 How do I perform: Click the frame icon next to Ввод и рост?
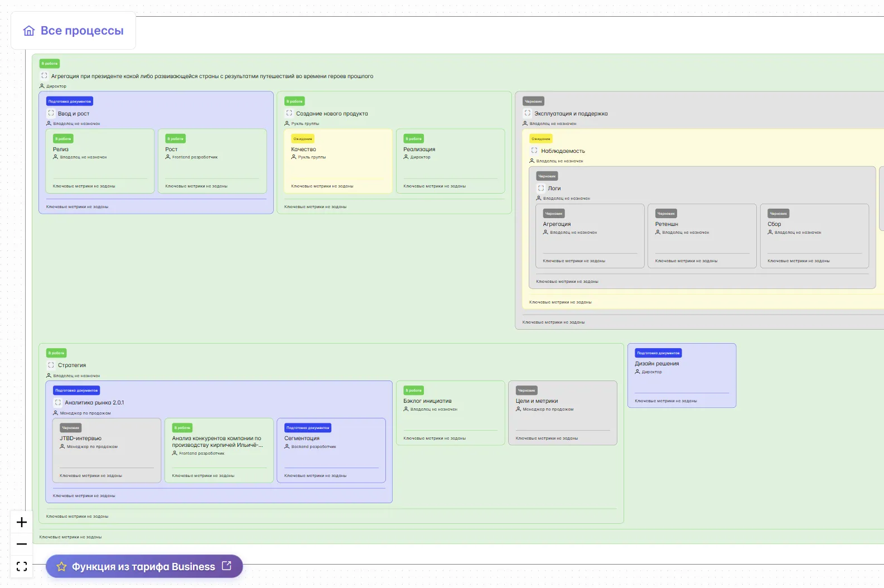[x=51, y=113]
